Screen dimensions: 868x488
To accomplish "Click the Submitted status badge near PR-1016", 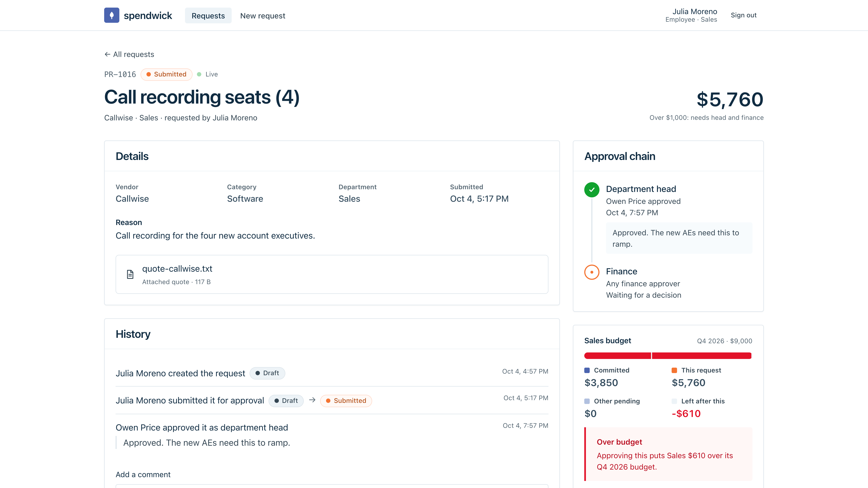I will (x=166, y=74).
